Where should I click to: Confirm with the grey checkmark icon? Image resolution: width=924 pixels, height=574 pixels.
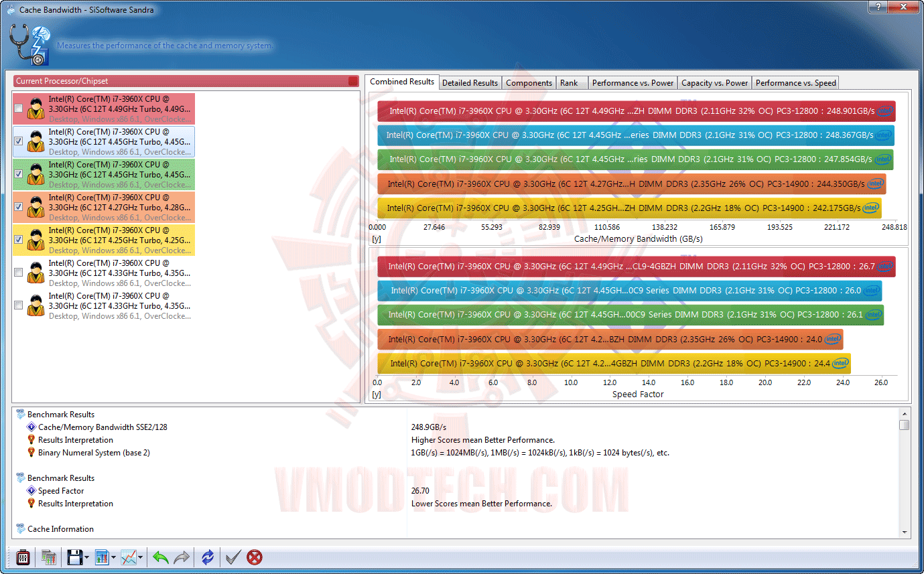coord(233,557)
